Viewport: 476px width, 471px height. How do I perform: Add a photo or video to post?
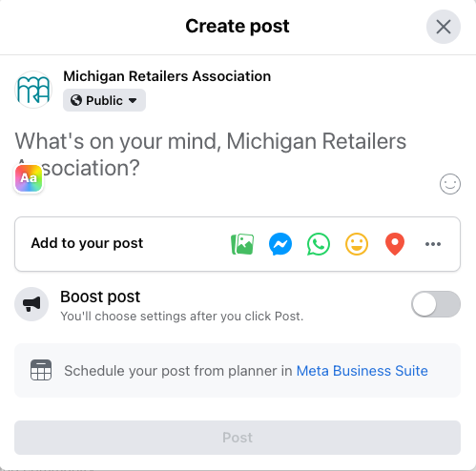coord(242,244)
